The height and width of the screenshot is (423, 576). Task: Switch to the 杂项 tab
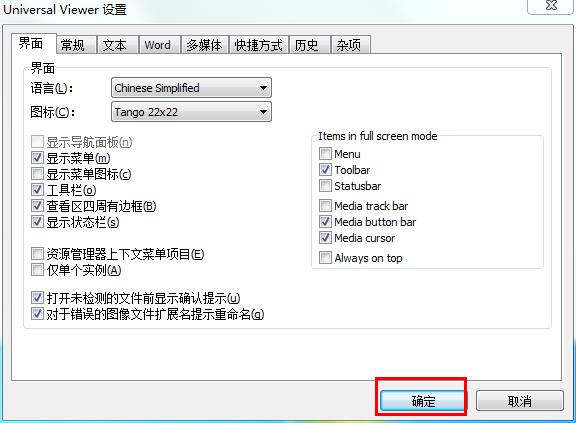tap(351, 45)
